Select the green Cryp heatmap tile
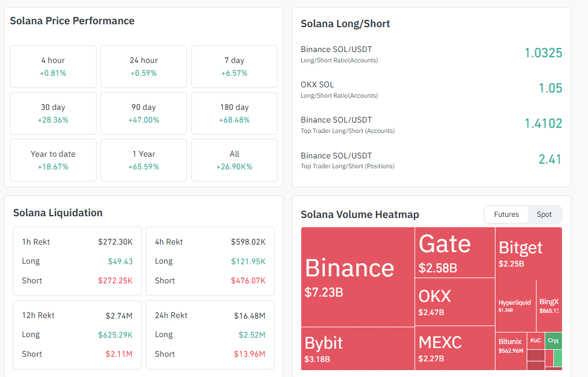 pyautogui.click(x=553, y=341)
